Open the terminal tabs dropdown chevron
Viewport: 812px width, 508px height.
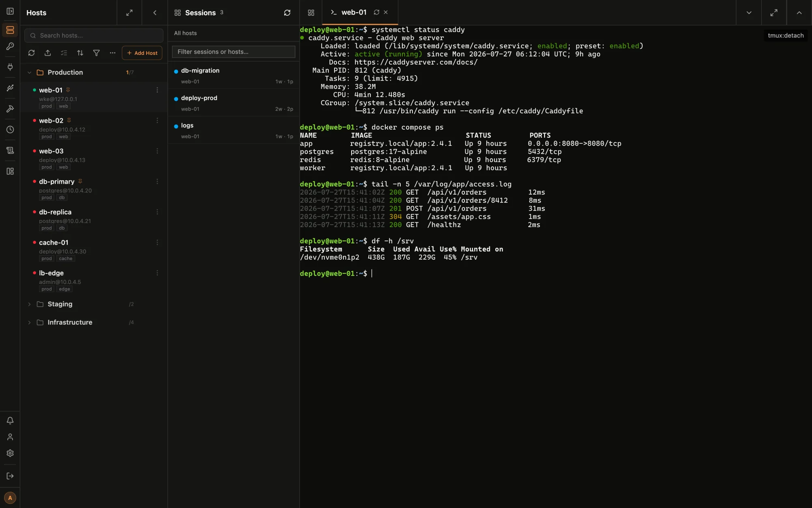point(749,13)
